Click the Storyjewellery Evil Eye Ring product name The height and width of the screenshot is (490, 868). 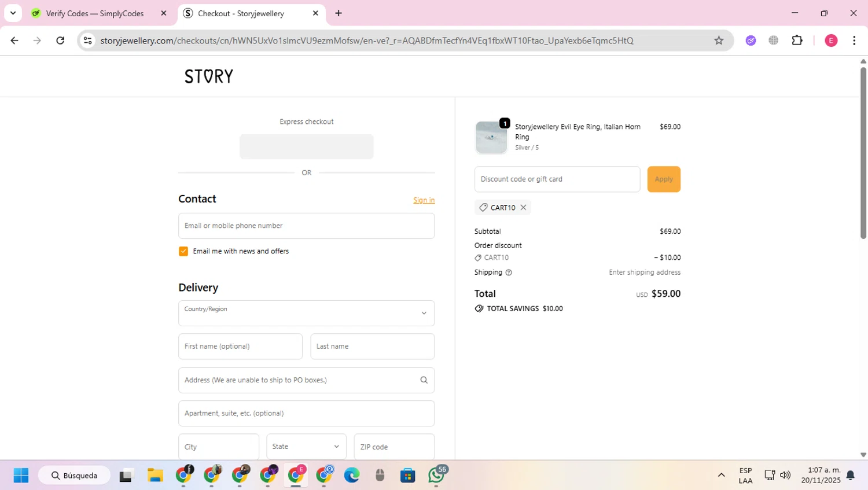[578, 132]
